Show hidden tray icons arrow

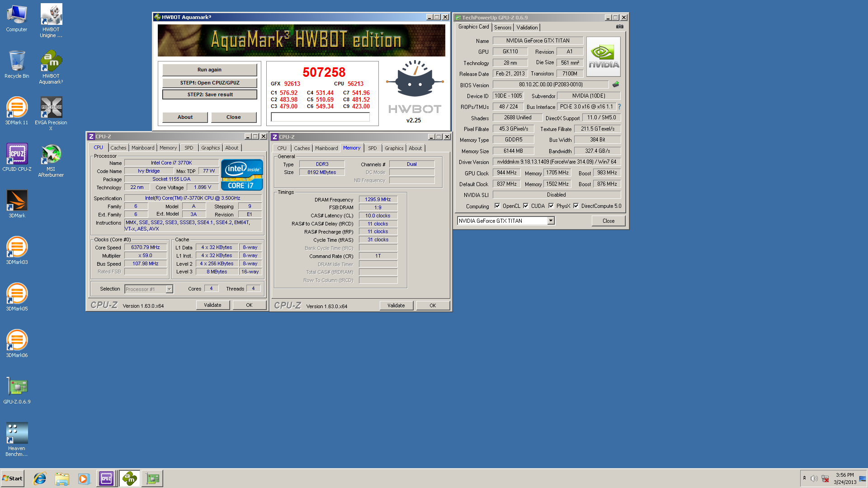coord(804,478)
